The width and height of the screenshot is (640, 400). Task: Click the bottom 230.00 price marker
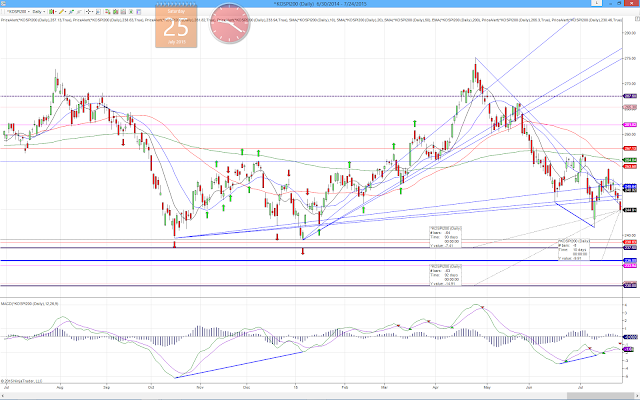pyautogui.click(x=630, y=285)
